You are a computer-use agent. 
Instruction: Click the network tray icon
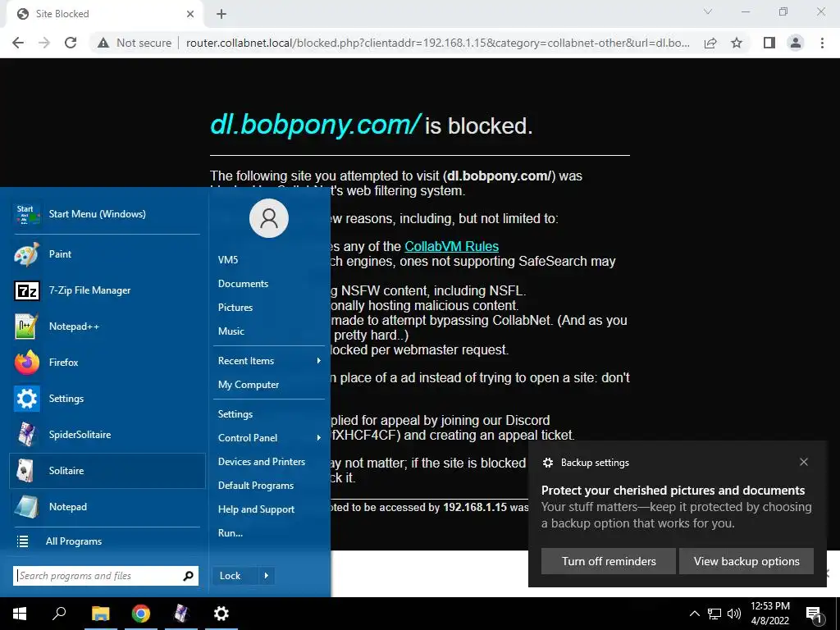(714, 614)
